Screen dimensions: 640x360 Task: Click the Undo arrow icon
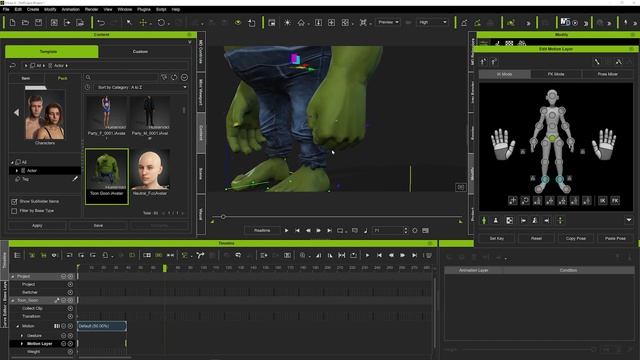tap(101, 22)
